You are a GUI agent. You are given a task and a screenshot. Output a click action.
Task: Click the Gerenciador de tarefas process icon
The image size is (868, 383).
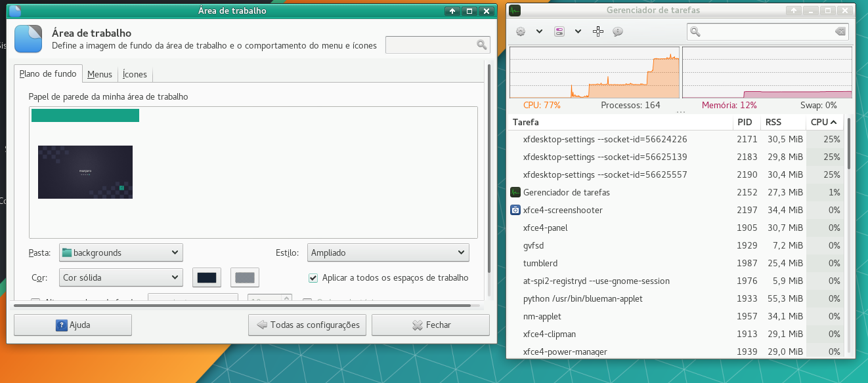coord(515,192)
